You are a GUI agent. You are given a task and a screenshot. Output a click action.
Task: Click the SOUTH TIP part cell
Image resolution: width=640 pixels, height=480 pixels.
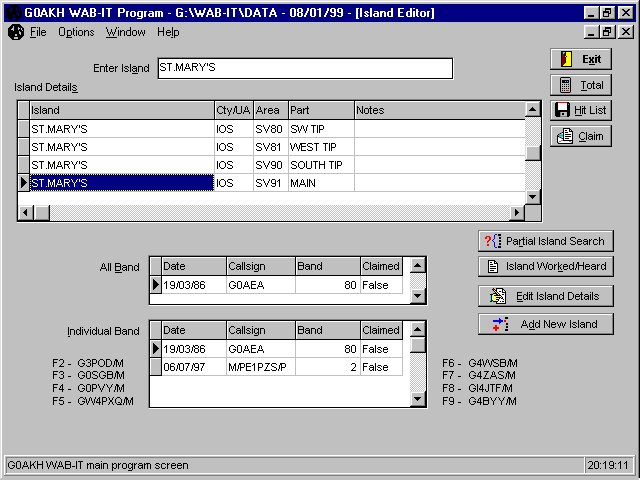coord(321,165)
